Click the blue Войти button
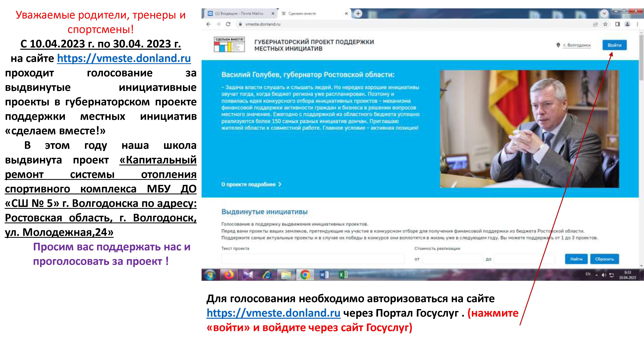Screen dimensions: 644x362 click(615, 45)
